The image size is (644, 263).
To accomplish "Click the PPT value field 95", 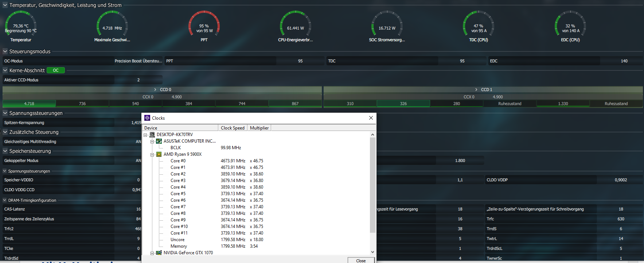I will 300,61.
